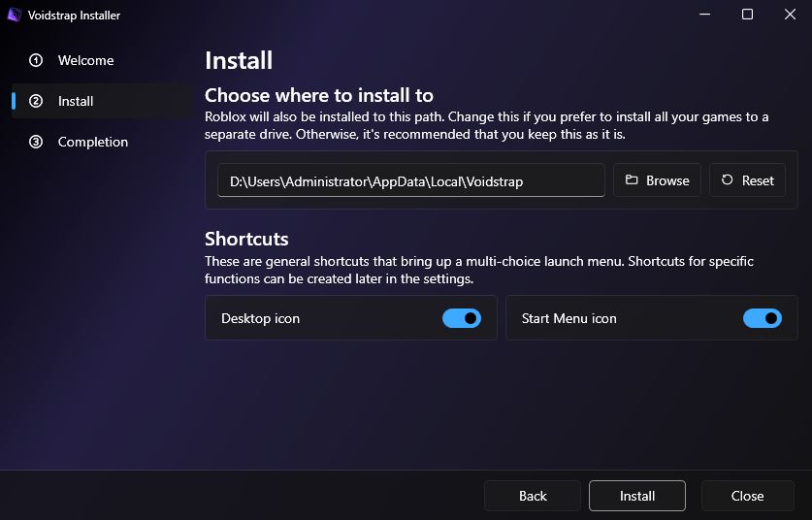Click the "Voidstrap Installer" window title
The width and height of the screenshot is (812, 520).
click(x=74, y=16)
